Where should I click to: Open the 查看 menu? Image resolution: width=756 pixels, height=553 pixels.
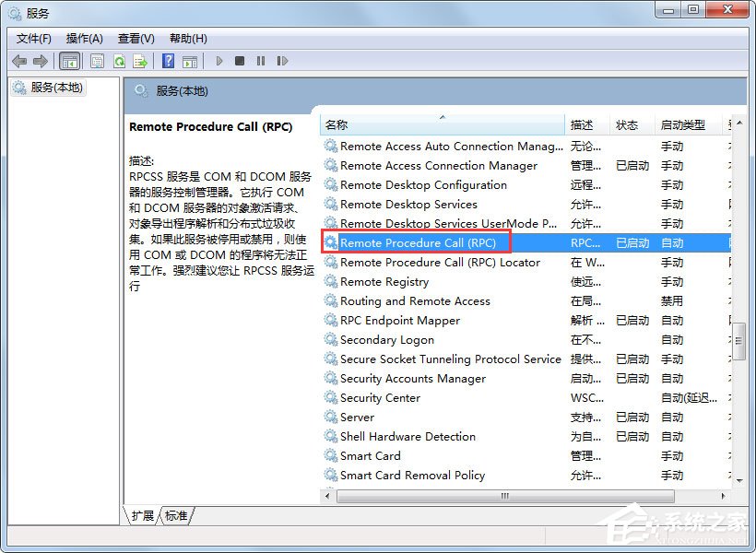135,38
